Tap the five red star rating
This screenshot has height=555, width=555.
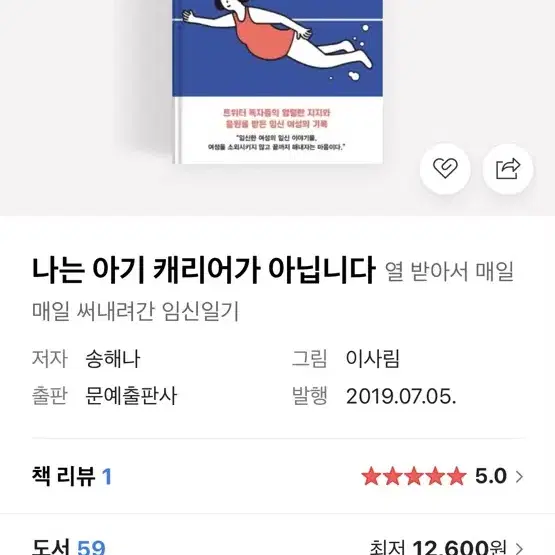point(414,476)
